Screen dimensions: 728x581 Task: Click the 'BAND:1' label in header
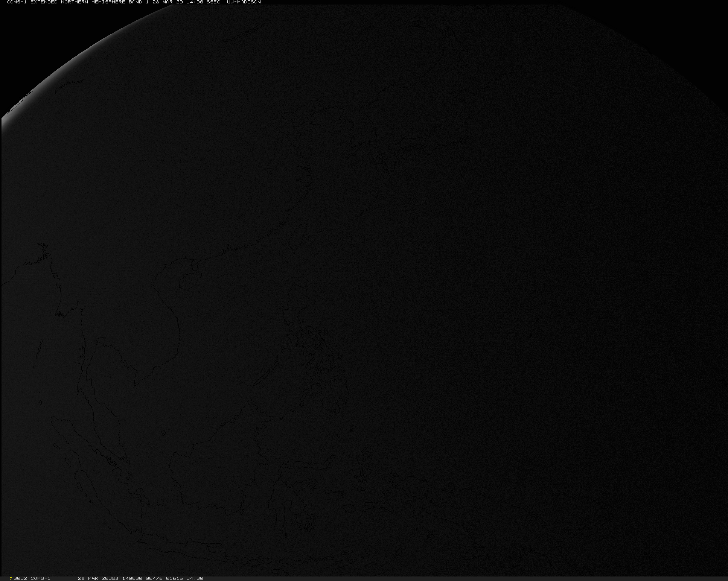[139, 2]
